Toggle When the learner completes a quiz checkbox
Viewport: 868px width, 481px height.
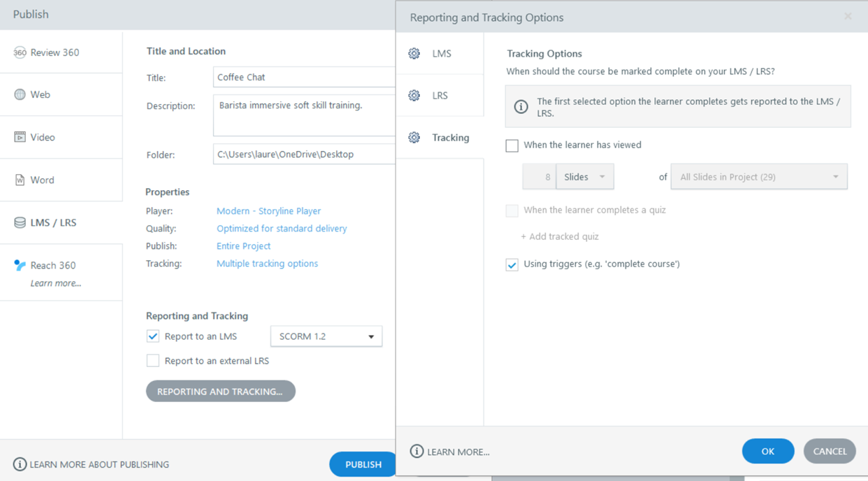(512, 210)
